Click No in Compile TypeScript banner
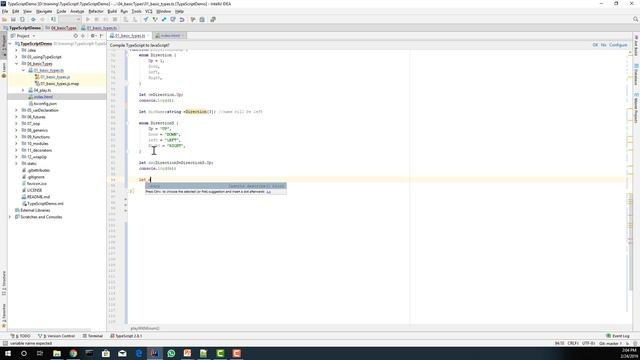 pyautogui.click(x=603, y=45)
